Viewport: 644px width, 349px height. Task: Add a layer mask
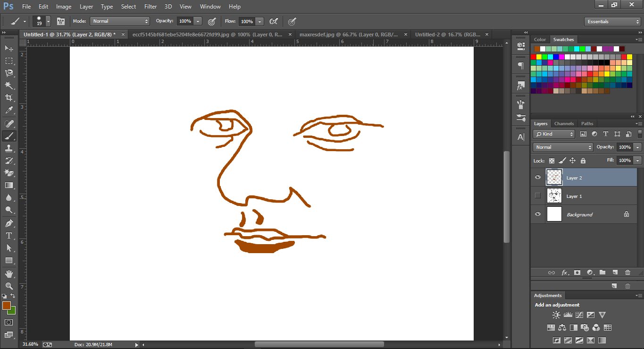(x=577, y=272)
